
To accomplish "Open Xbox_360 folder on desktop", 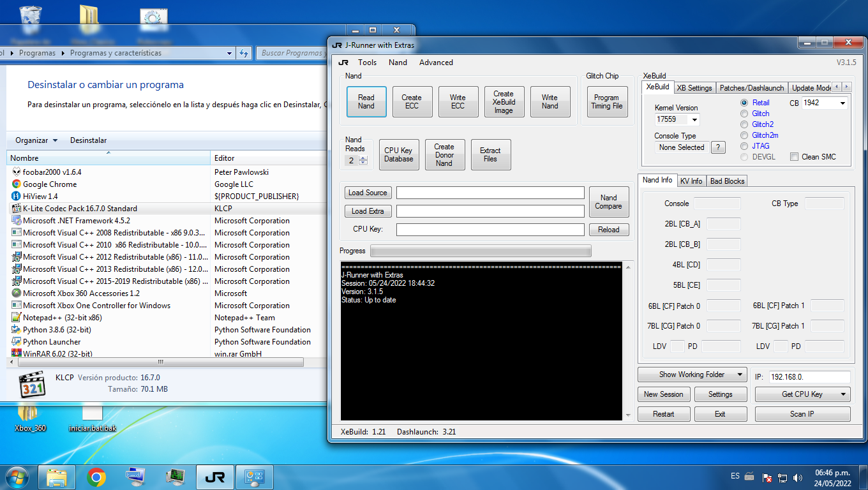I will [30, 418].
